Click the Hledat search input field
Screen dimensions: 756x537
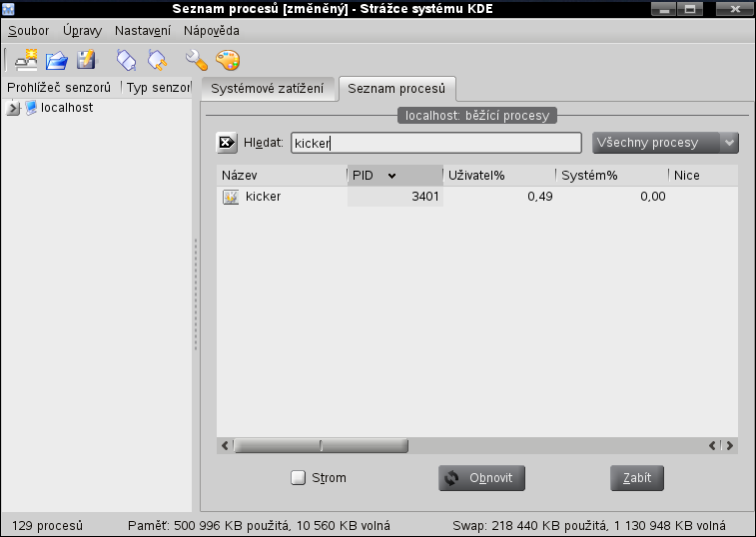click(x=436, y=143)
